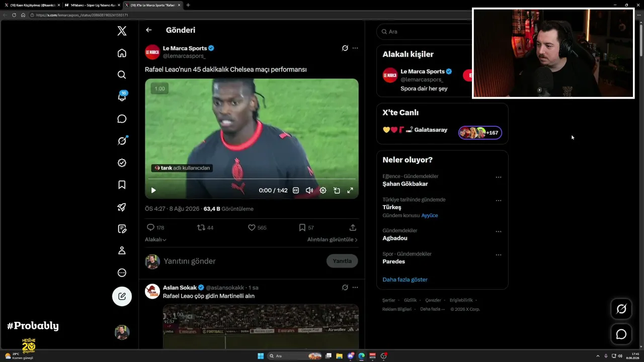Seek on the video progress bar
This screenshot has width=644, height=362.
[252, 179]
